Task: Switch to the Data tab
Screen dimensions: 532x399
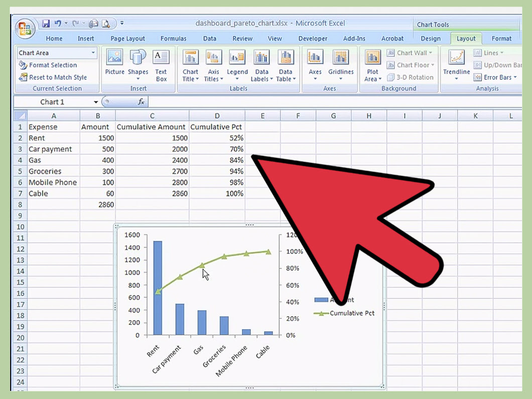Action: 210,39
